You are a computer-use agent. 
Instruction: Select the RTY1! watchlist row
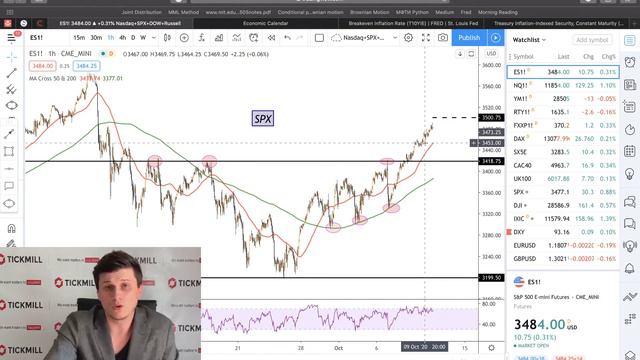563,112
